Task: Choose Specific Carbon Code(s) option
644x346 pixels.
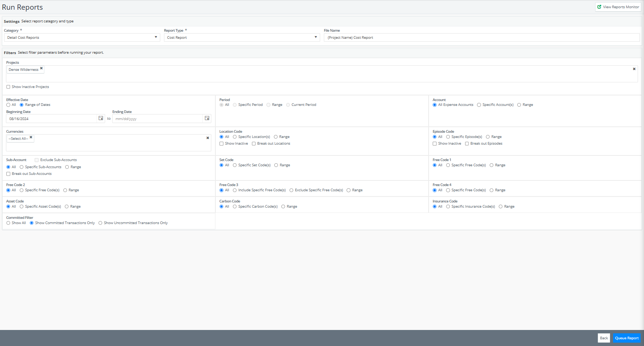Action: 235,207
